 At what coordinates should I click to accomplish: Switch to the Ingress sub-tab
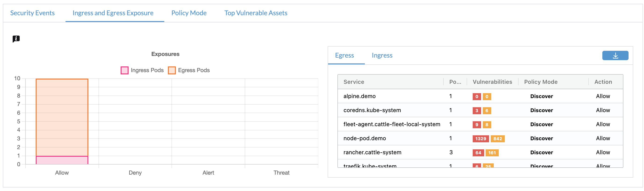pos(382,55)
